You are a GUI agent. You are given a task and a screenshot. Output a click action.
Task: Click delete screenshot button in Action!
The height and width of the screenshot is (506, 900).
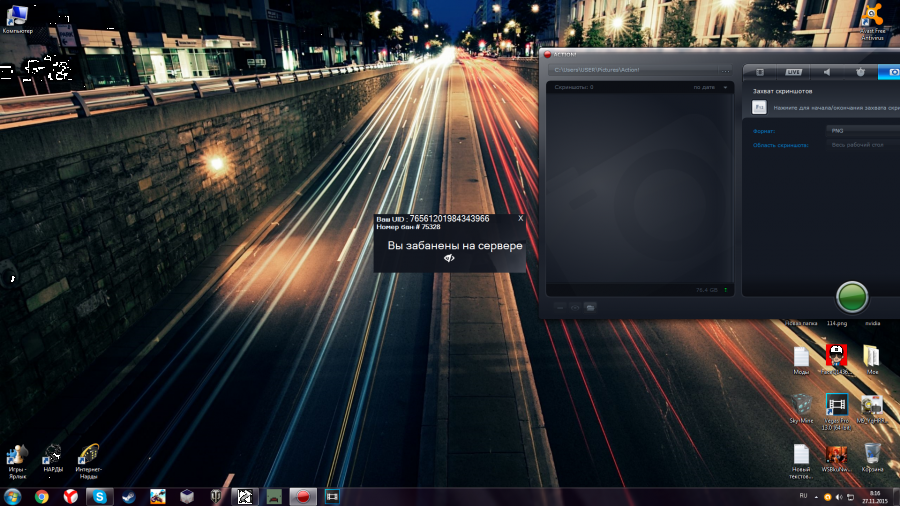pos(560,308)
